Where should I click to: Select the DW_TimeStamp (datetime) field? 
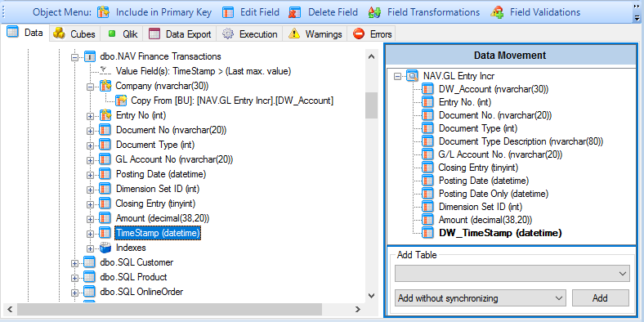500,233
